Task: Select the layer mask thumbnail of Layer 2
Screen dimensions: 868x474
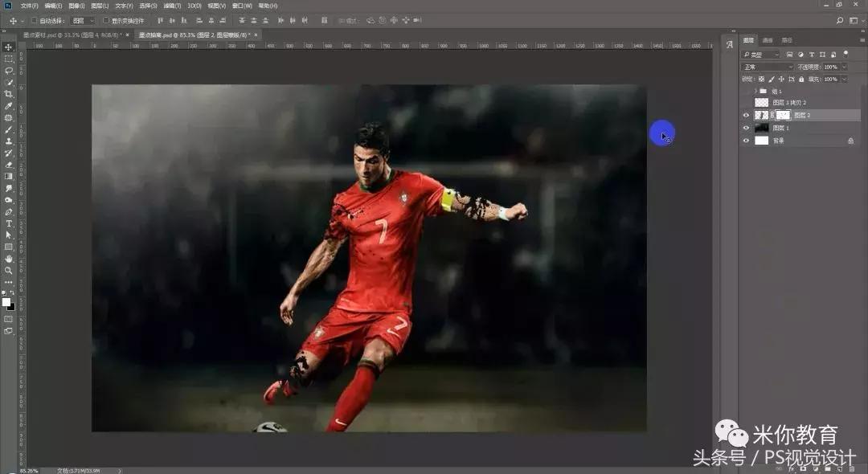Action: [782, 116]
